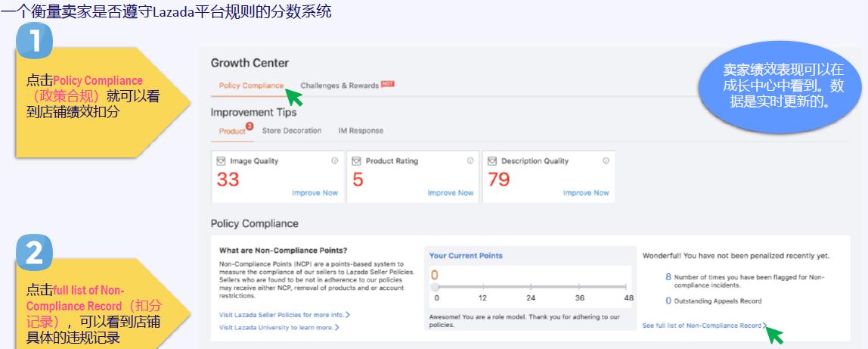Click the red 3 badge on Product tab
868x349 pixels.
coord(249,126)
